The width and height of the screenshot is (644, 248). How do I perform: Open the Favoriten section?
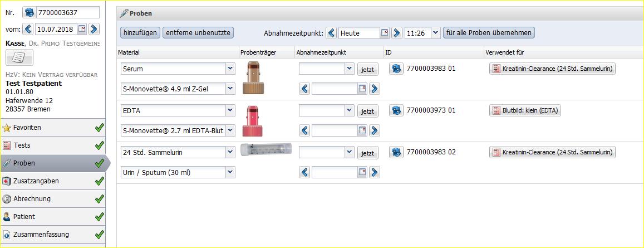point(52,128)
